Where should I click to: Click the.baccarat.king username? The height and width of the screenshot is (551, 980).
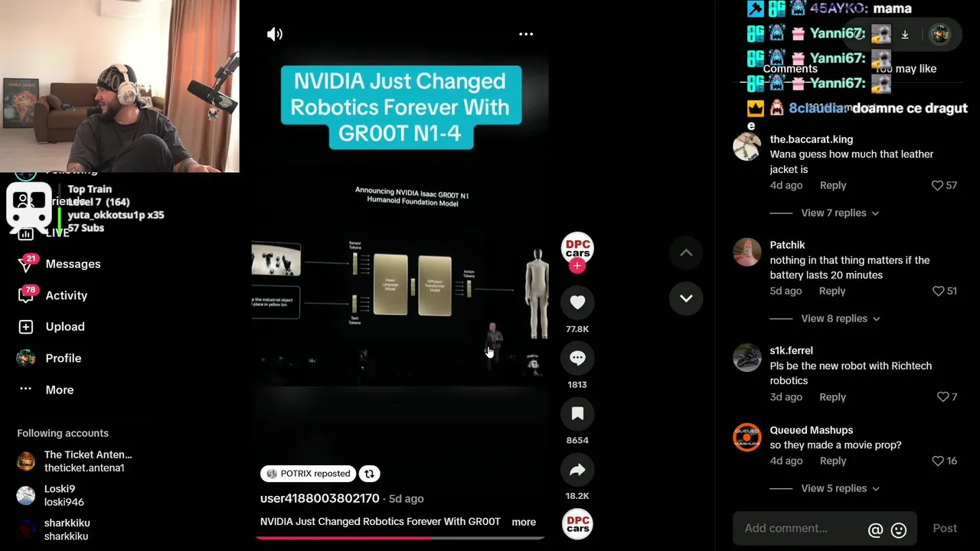click(811, 139)
